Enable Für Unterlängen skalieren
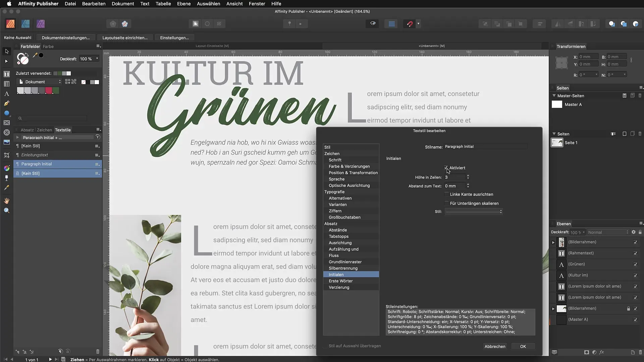The image size is (644, 362). (446, 203)
